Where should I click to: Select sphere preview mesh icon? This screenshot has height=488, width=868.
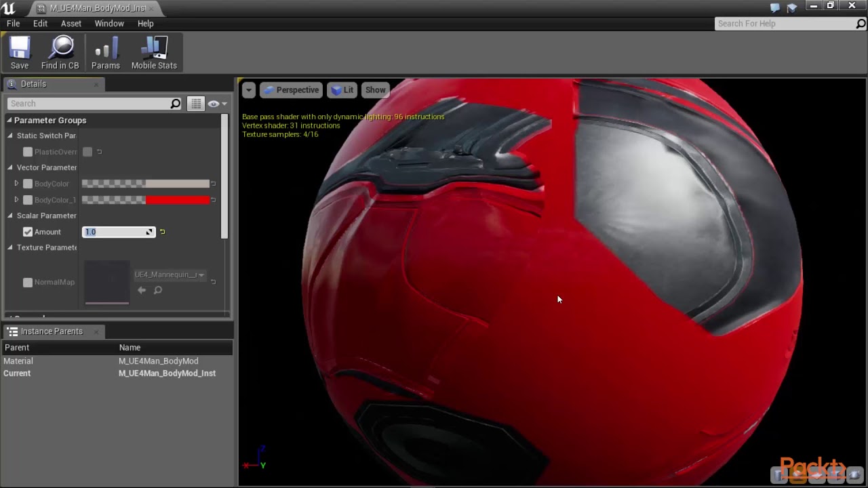797,474
